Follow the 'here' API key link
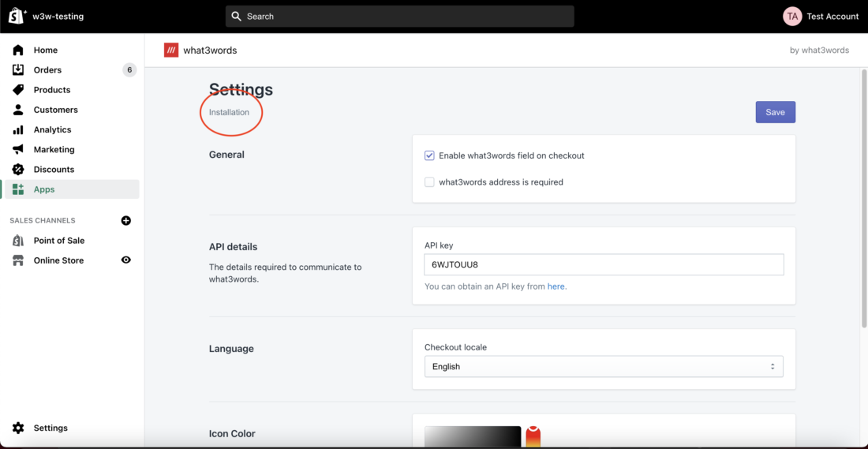This screenshot has width=868, height=449. 556,286
